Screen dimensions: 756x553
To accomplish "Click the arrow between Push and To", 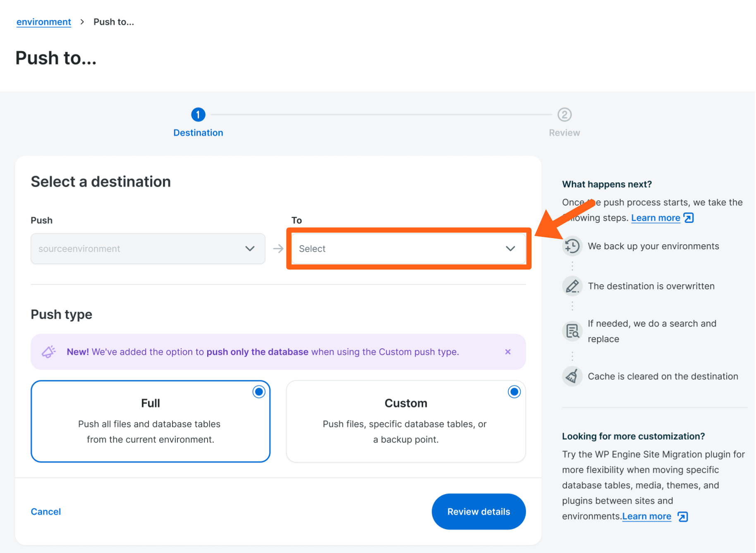I will pos(278,248).
